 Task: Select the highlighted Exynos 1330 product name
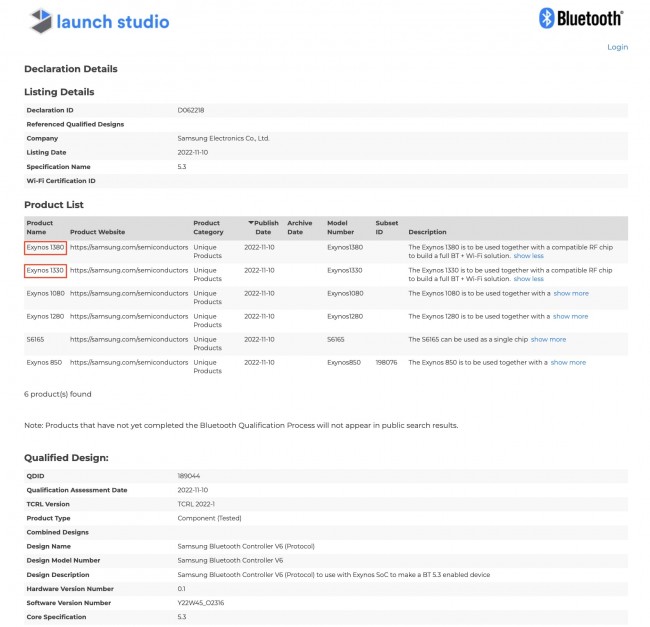click(x=45, y=270)
